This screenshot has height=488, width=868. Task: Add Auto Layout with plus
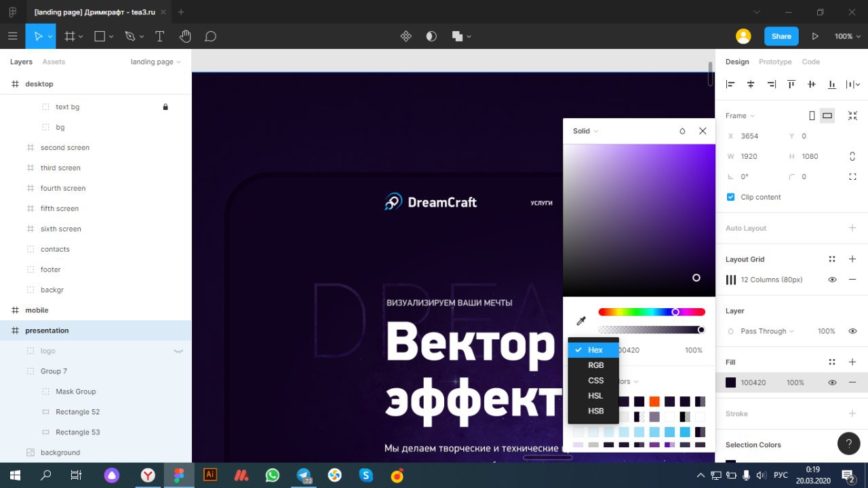point(852,228)
